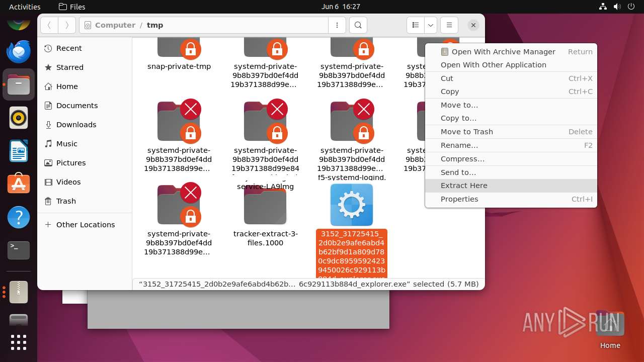Select the explorer.exe file icon
644x362 pixels.
(352, 205)
